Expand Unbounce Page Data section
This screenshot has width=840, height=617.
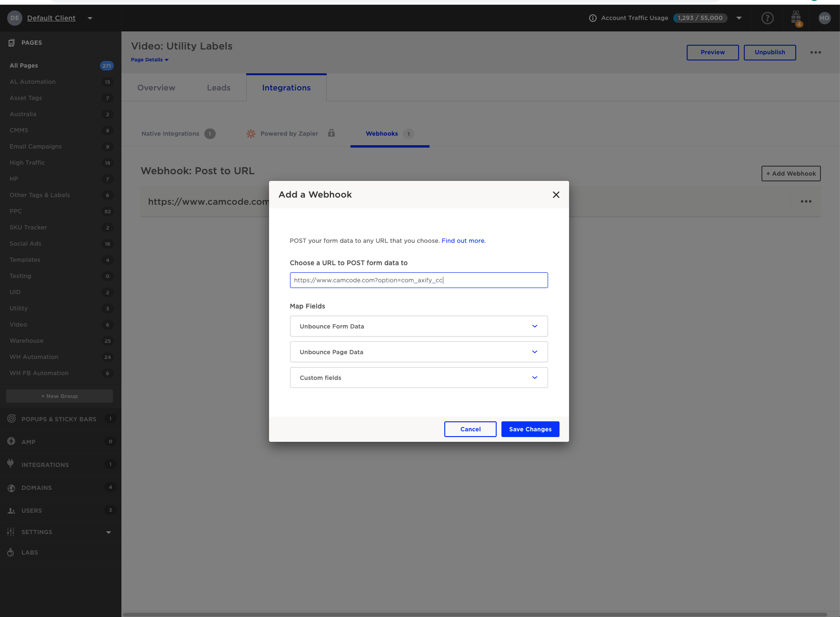click(419, 352)
